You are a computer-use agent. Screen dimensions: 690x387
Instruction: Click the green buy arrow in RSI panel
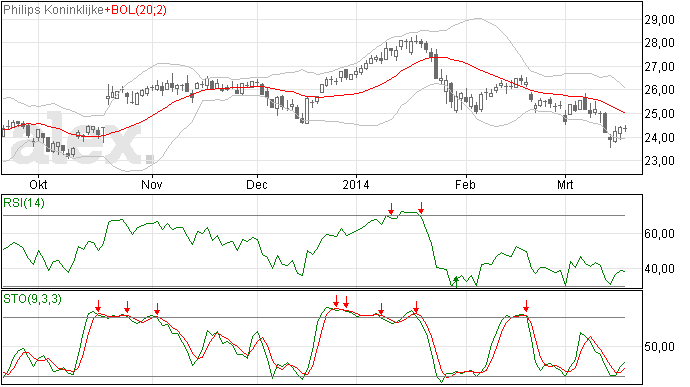456,282
